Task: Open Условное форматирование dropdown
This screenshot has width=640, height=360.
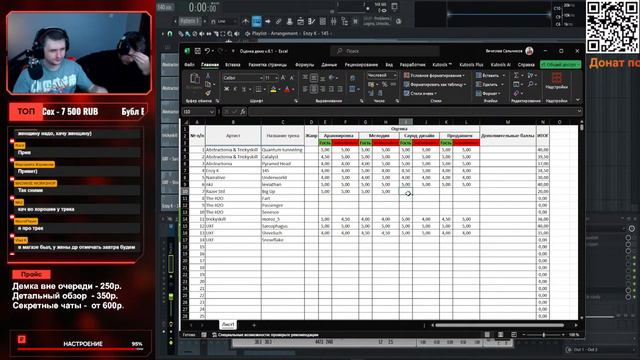Action: pos(434,76)
